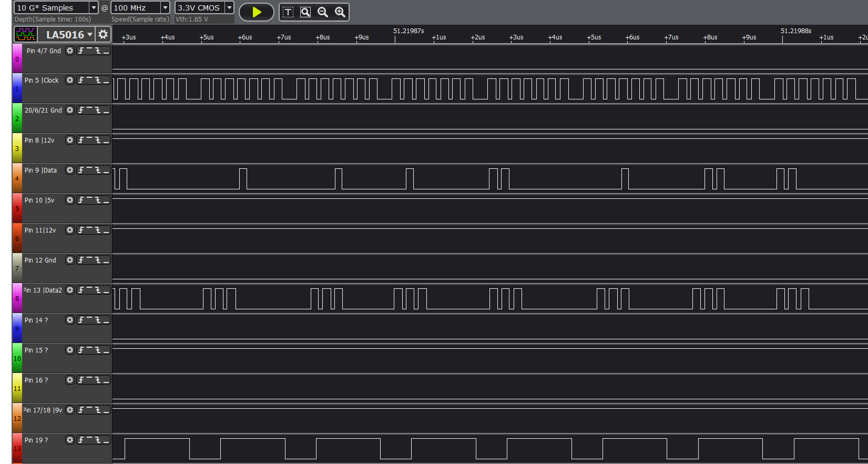
Task: Set rising edge trigger on Pin 4/7 Gnd
Action: (x=81, y=51)
